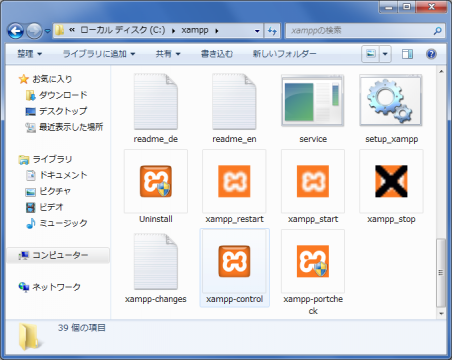Click the scrollbar down arrow
452x360 pixels.
point(441,313)
